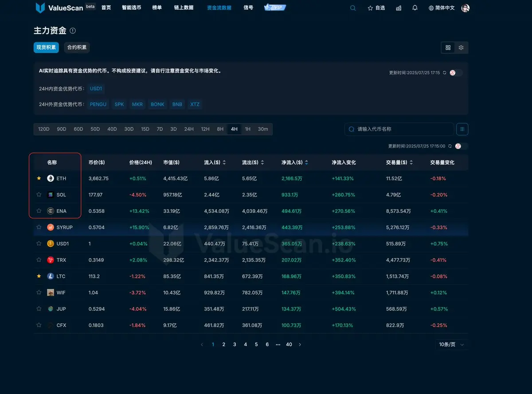
Task: Open the 10条/页 page size dropdown
Action: [x=452, y=344]
